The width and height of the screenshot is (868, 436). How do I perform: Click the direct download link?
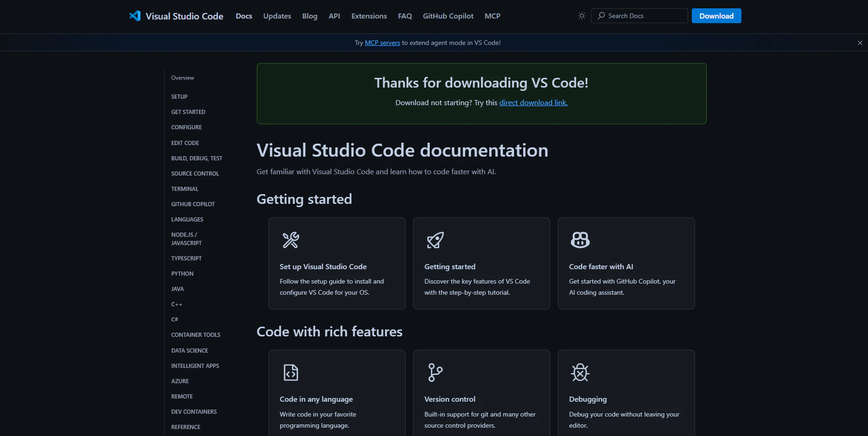533,102
